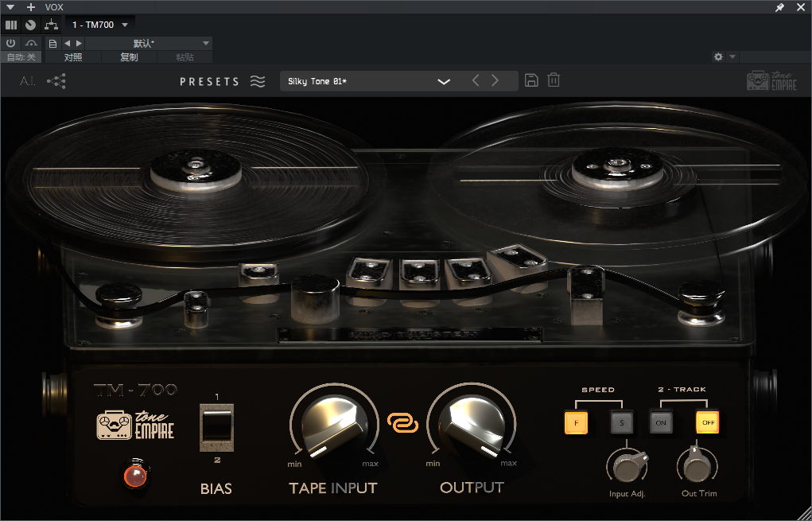Click the PRESETS label

(209, 81)
